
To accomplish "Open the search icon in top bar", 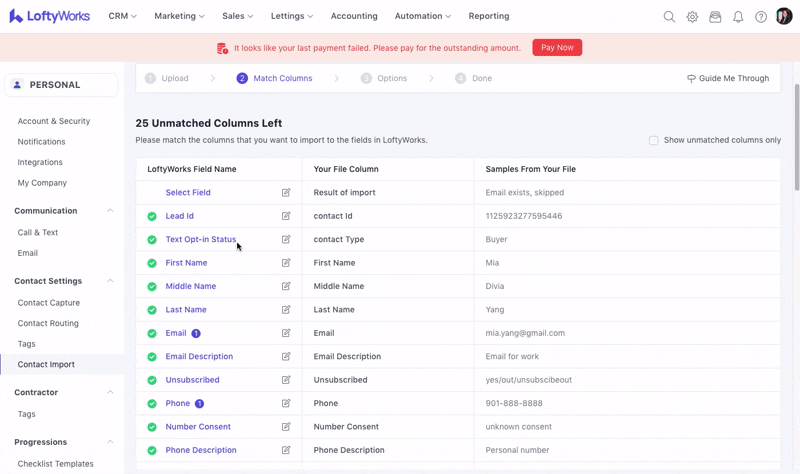I will 669,17.
